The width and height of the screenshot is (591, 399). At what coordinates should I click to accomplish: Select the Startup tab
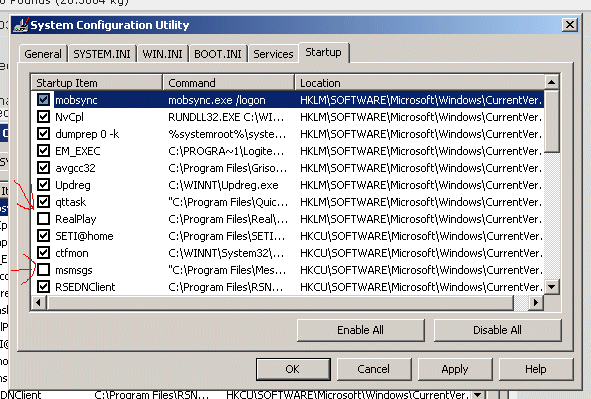[323, 52]
